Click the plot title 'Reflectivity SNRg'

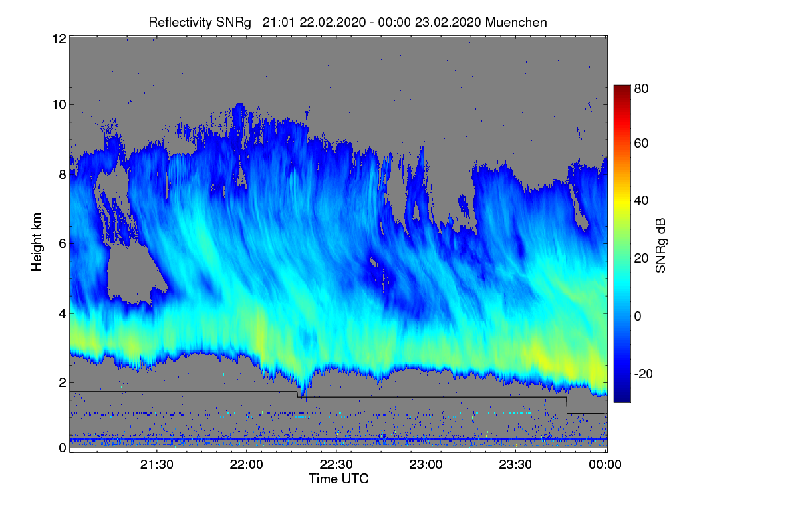[x=199, y=22]
